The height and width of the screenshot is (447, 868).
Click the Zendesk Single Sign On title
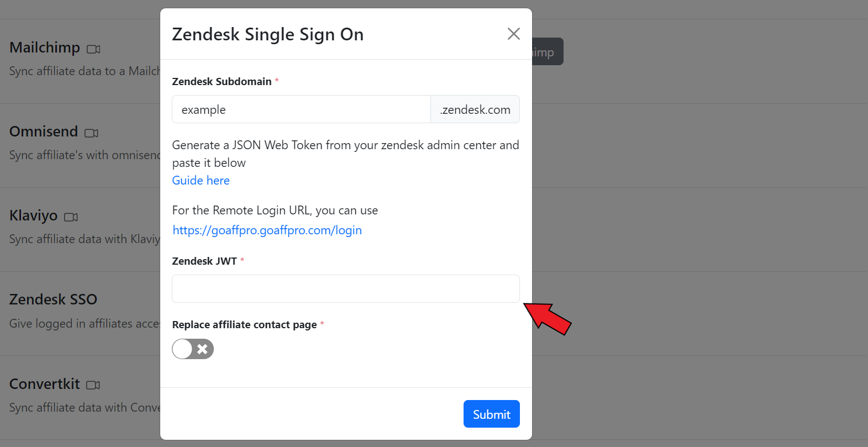click(268, 34)
